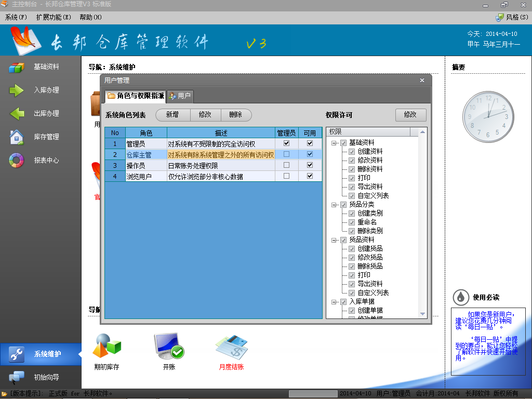The width and height of the screenshot is (532, 399).
Task: Collapse the 货品资料 tree node
Action: point(335,240)
